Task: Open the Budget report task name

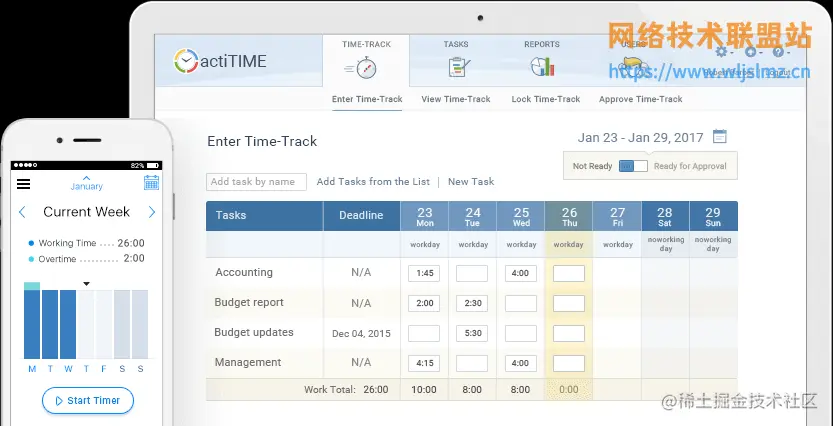Action: point(249,302)
